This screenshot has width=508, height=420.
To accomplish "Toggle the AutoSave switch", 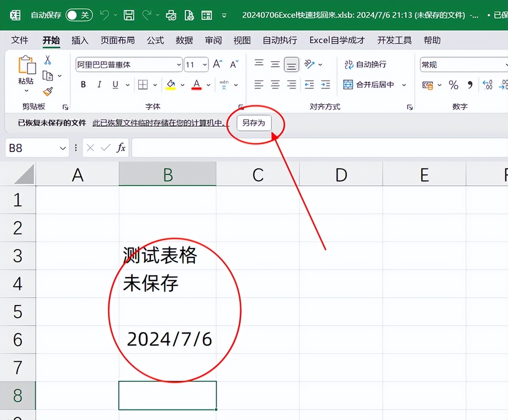I will [79, 15].
